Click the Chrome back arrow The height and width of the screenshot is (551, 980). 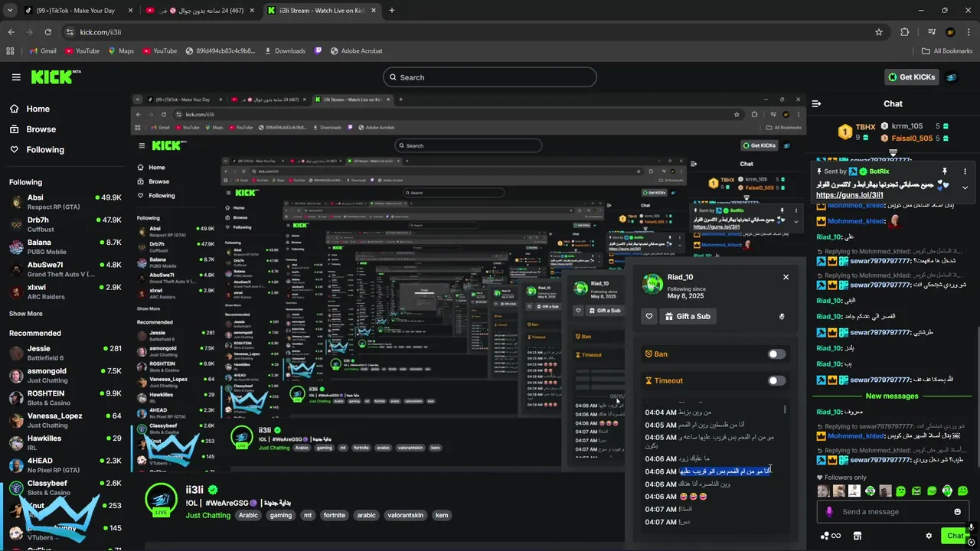coord(11,32)
